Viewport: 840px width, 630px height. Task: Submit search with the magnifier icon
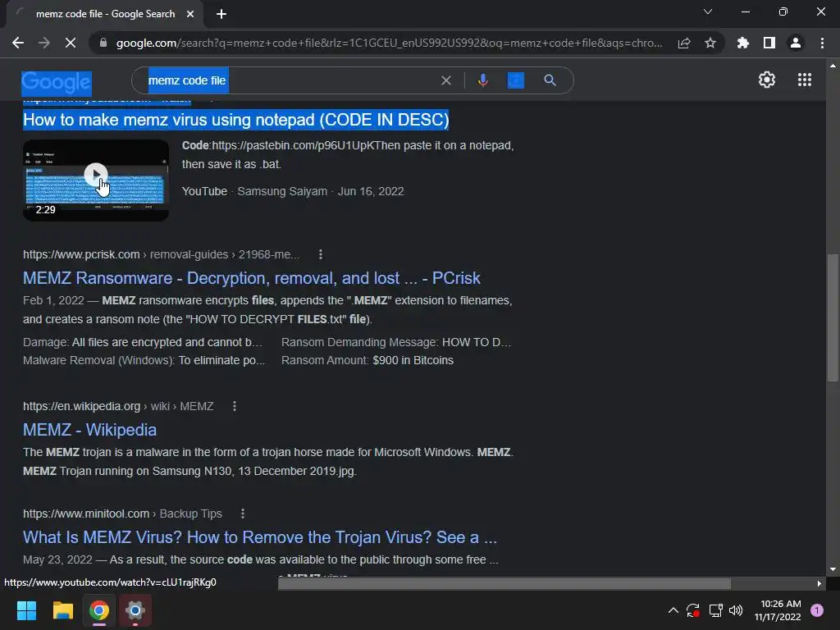coord(550,80)
